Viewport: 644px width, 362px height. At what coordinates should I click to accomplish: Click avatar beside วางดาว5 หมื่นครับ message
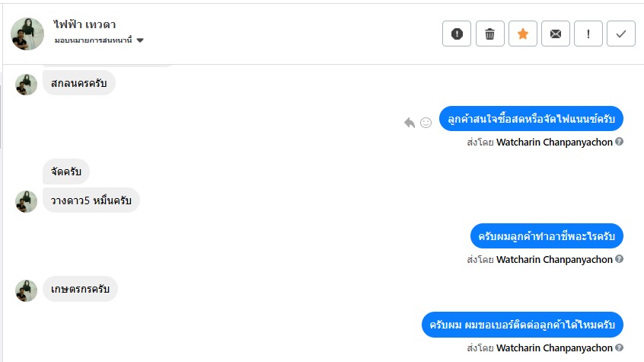[x=27, y=201]
